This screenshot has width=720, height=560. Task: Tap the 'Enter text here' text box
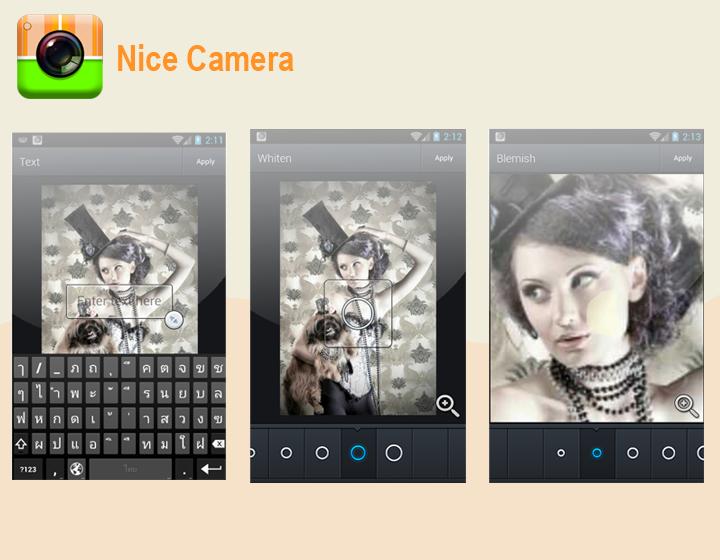[119, 301]
